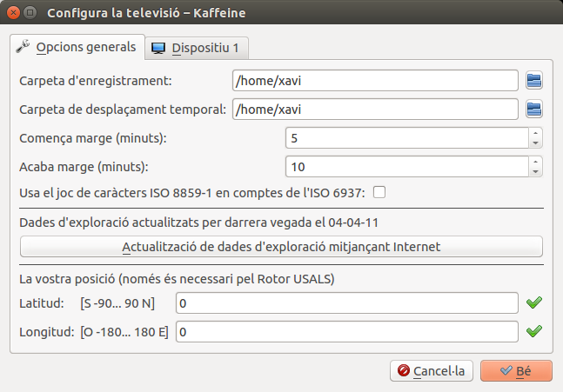The image size is (563, 392).
Task: Click the Longitud input field
Action: point(348,332)
